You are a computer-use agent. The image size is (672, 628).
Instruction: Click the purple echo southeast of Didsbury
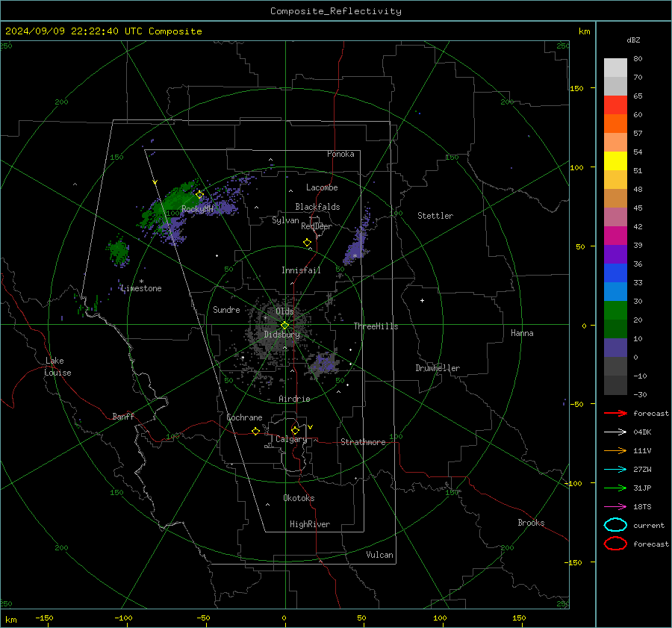[325, 364]
